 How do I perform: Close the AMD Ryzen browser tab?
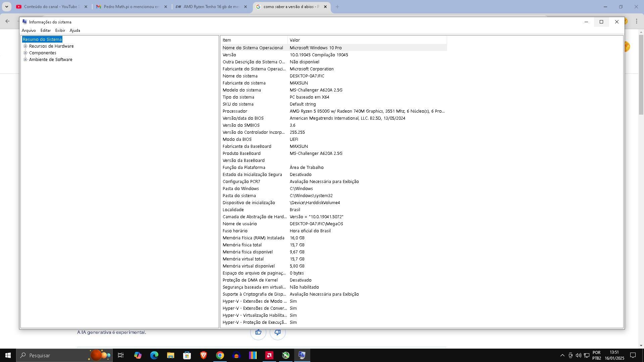246,7
